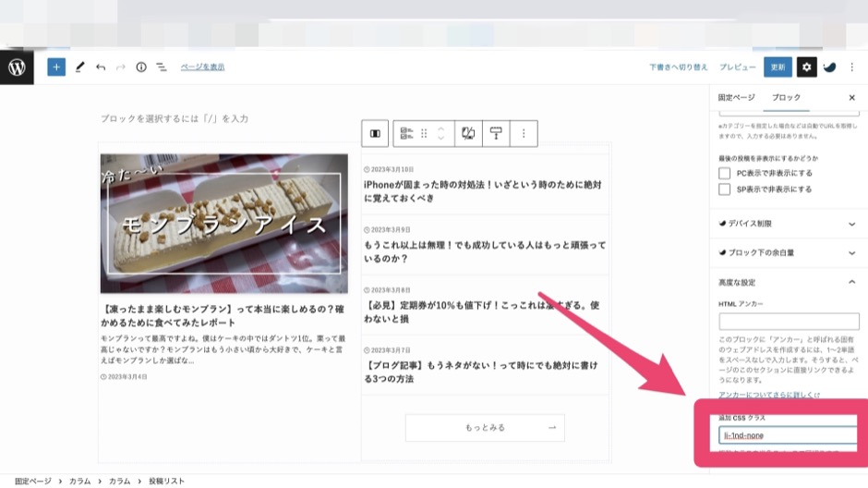This screenshot has width=868, height=488.
Task: Click the もっとみる button
Action: pyautogui.click(x=485, y=428)
